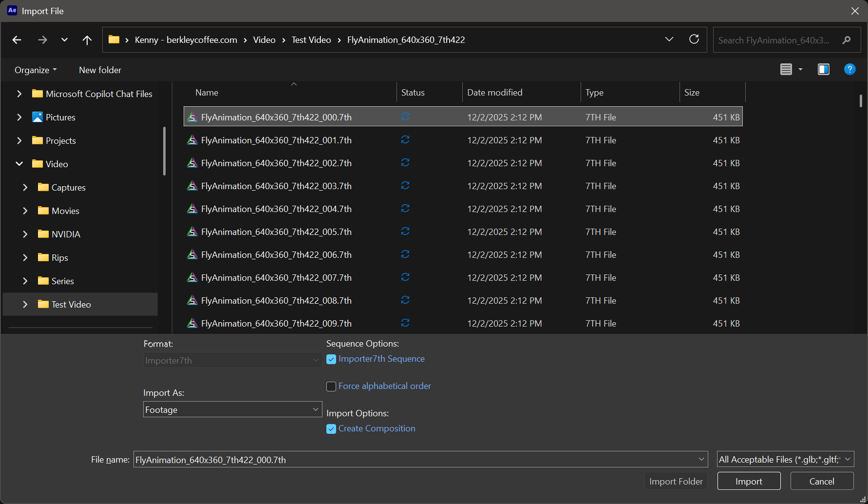Go up one folder level
The image size is (868, 504).
click(x=87, y=40)
